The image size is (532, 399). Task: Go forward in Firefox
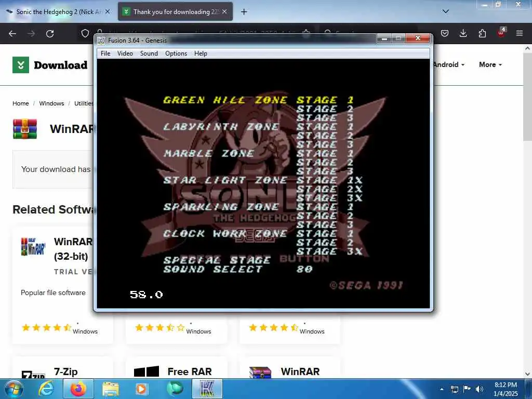tap(31, 33)
